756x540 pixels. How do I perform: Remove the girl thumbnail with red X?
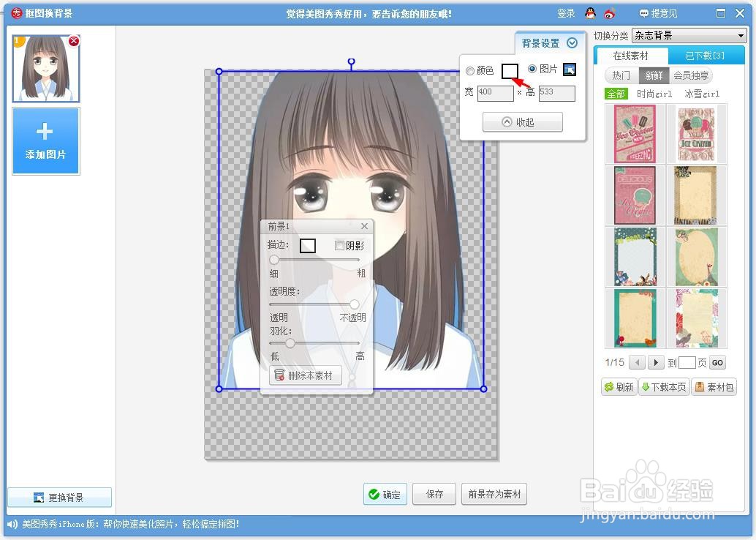pos(73,41)
